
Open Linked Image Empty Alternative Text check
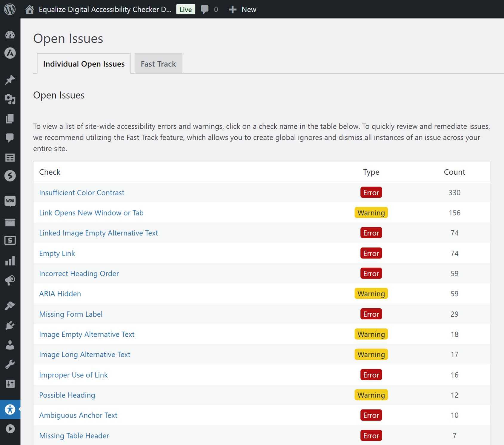coord(99,233)
